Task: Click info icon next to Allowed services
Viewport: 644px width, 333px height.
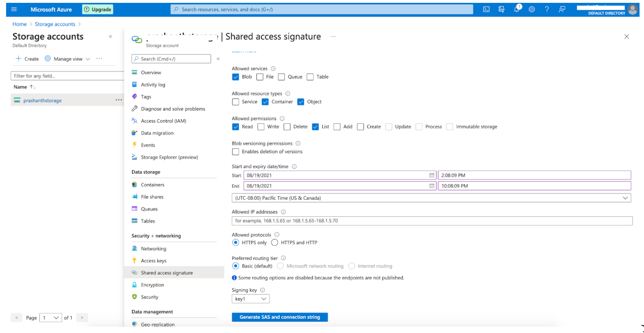Action: 273,69
